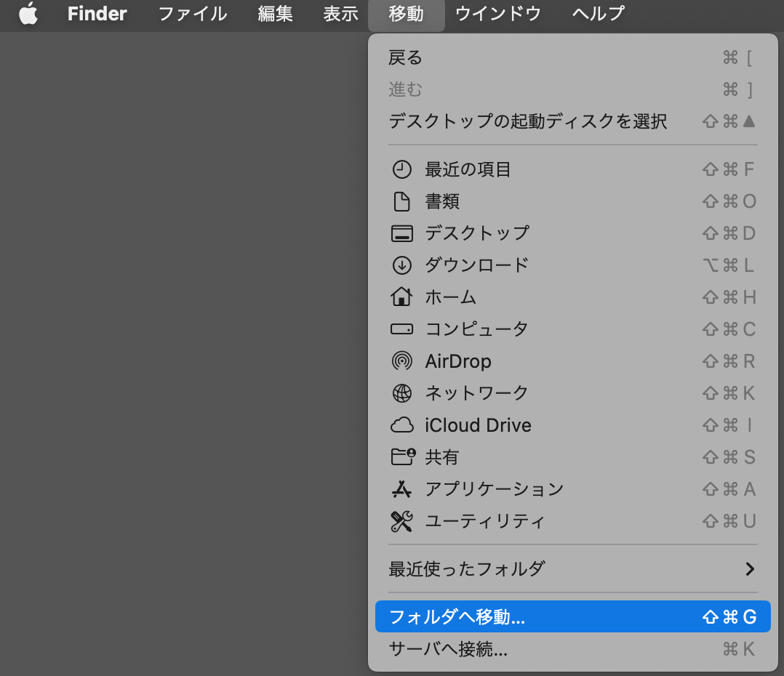This screenshot has height=676, width=784.
Task: Click the デスクトップ display icon
Action: point(401,233)
